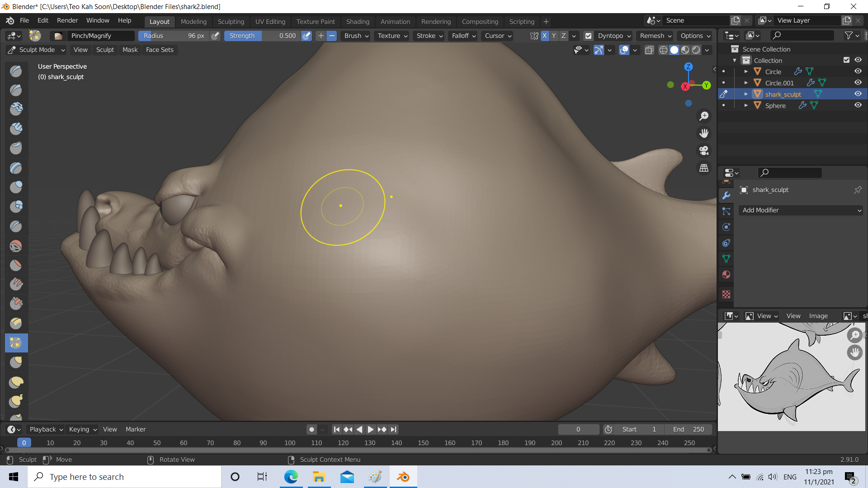
Task: Hide the Sphere object in outliner
Action: click(x=858, y=105)
